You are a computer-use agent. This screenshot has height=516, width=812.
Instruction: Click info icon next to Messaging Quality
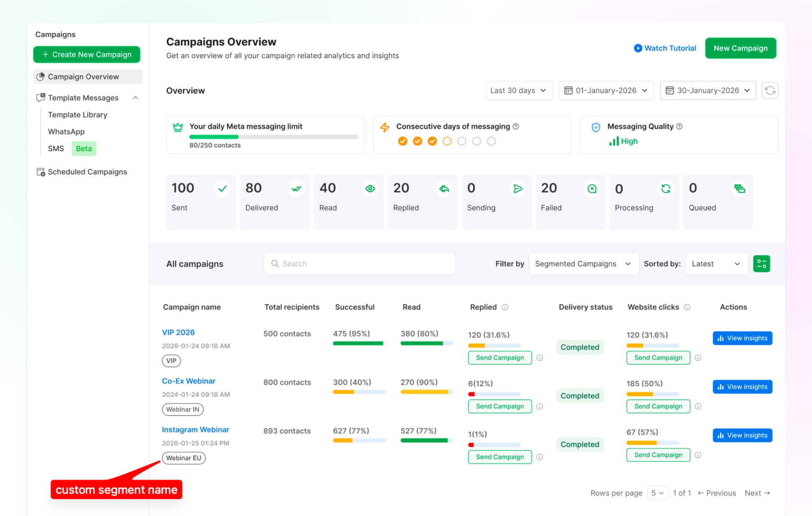click(679, 126)
